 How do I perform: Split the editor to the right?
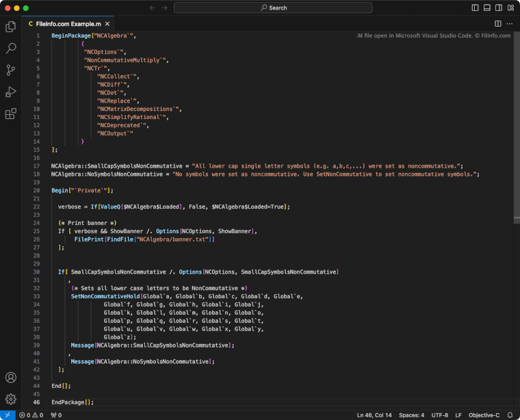pos(498,23)
